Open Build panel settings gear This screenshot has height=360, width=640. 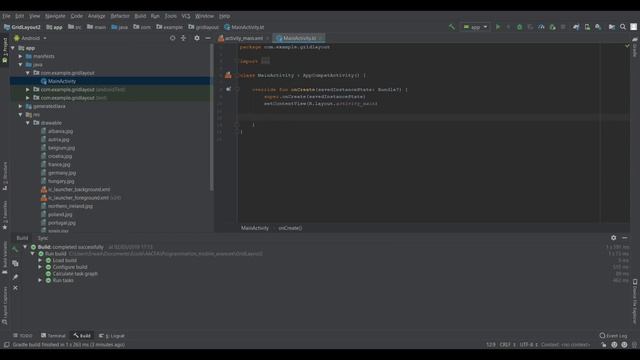coord(613,238)
